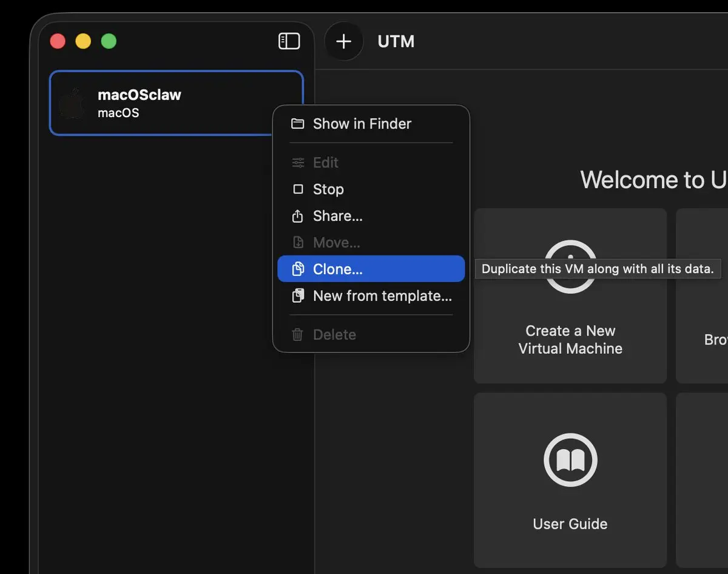Screen dimensions: 728x574
Task: Click the Apple logo of the macOSclaw VM
Action: coord(73,103)
